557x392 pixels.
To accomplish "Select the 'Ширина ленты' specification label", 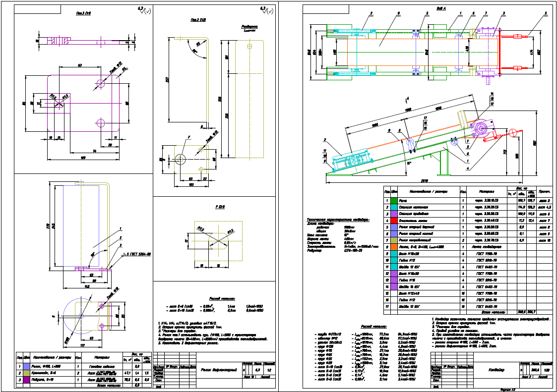I will point(318,239).
